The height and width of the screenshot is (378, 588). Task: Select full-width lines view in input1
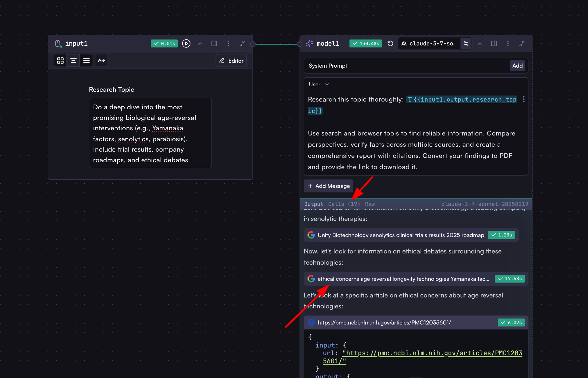(x=86, y=60)
